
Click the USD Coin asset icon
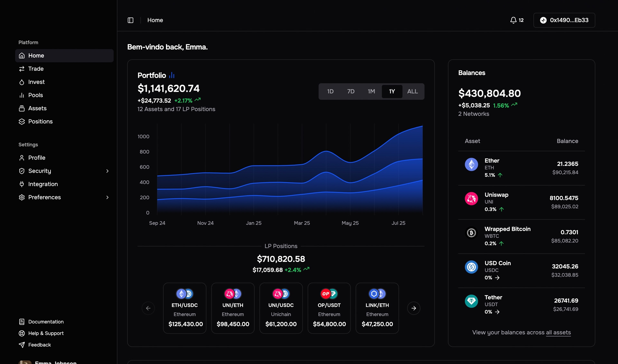tap(471, 267)
